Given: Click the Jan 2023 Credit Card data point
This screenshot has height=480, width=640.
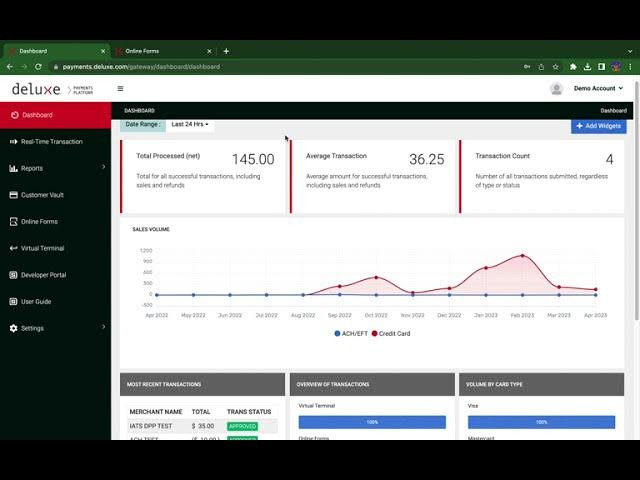Looking at the screenshot, I should coord(486,268).
